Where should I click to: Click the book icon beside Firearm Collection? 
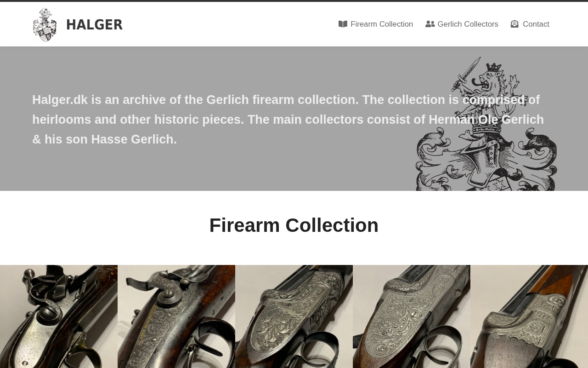click(x=343, y=24)
